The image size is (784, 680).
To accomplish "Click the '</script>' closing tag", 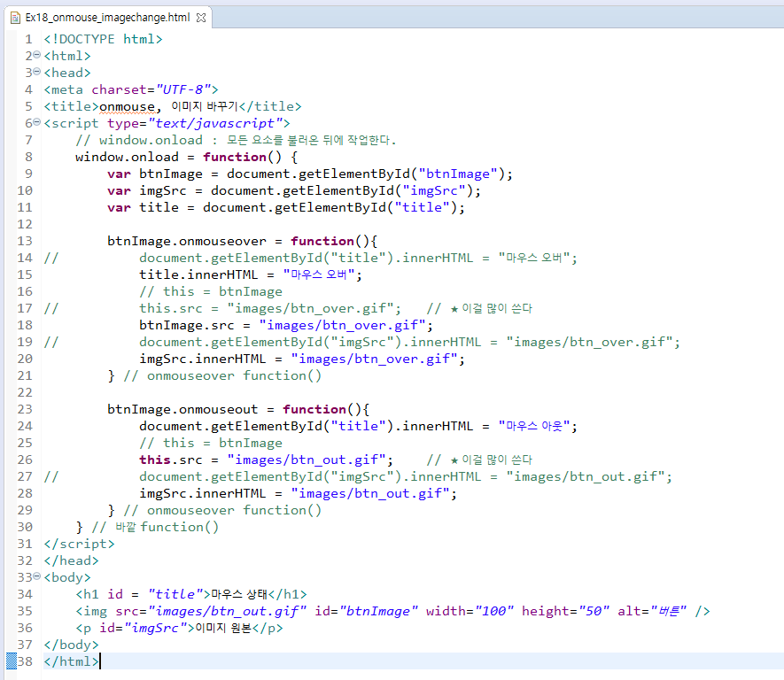I will tap(79, 544).
